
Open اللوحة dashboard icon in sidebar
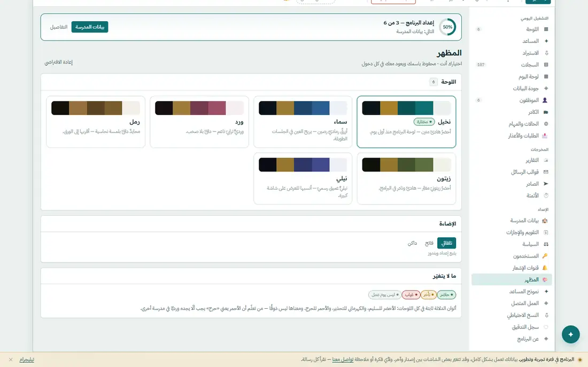point(546,29)
